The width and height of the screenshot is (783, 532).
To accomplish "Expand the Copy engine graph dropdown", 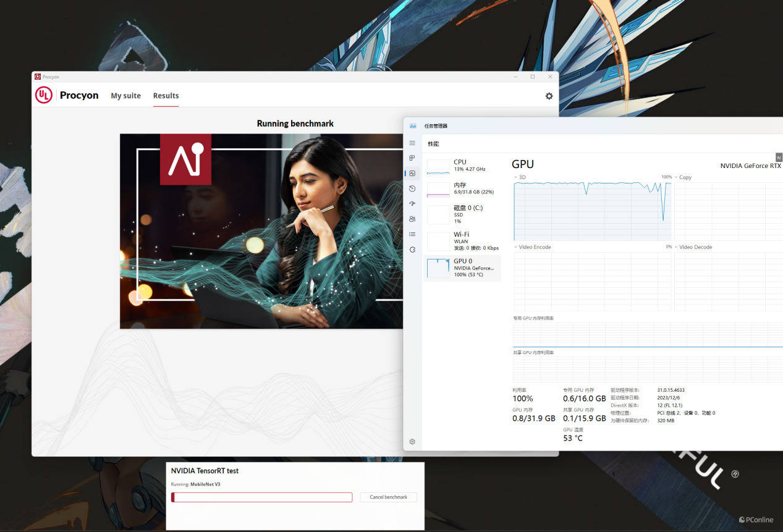I will coord(677,177).
